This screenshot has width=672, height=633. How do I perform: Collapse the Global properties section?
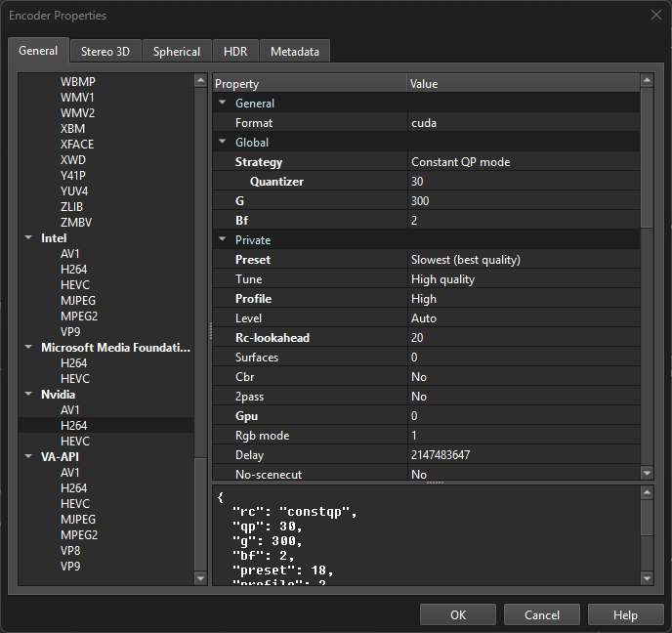click(223, 143)
